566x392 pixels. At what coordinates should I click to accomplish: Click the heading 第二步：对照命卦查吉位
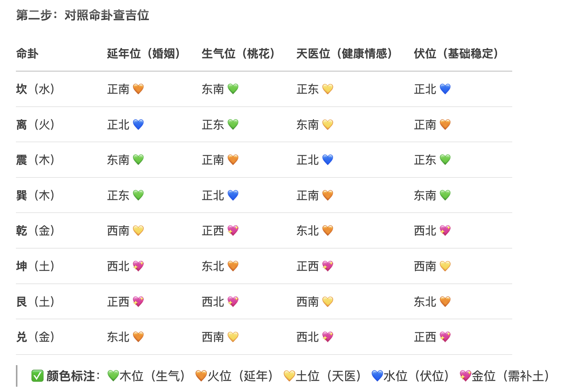pos(83,15)
